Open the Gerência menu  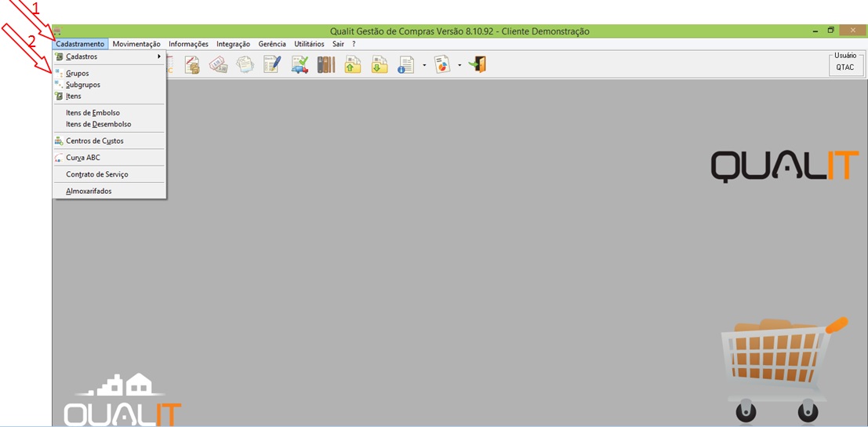[272, 44]
